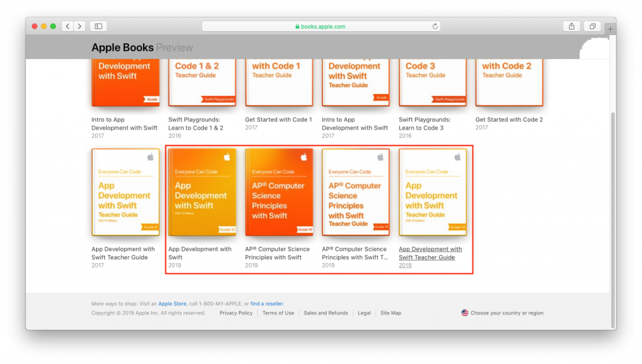Click 'Get Started with Code 1' title

[x=278, y=120]
